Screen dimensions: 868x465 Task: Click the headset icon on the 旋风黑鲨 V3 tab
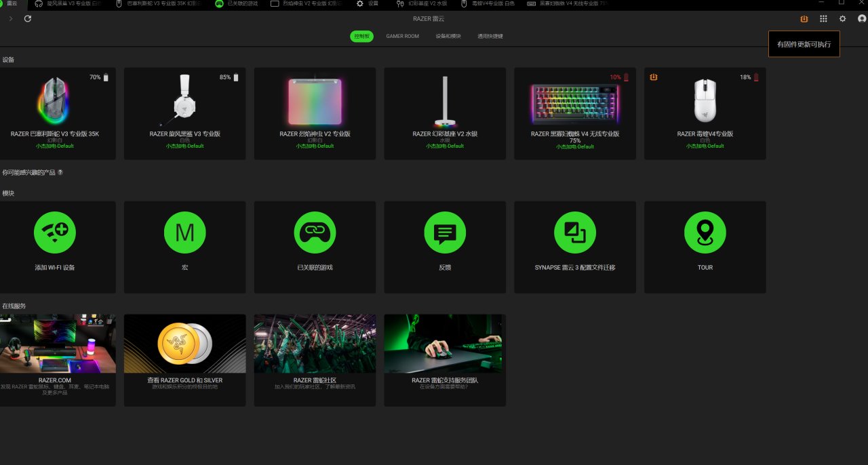point(39,3)
